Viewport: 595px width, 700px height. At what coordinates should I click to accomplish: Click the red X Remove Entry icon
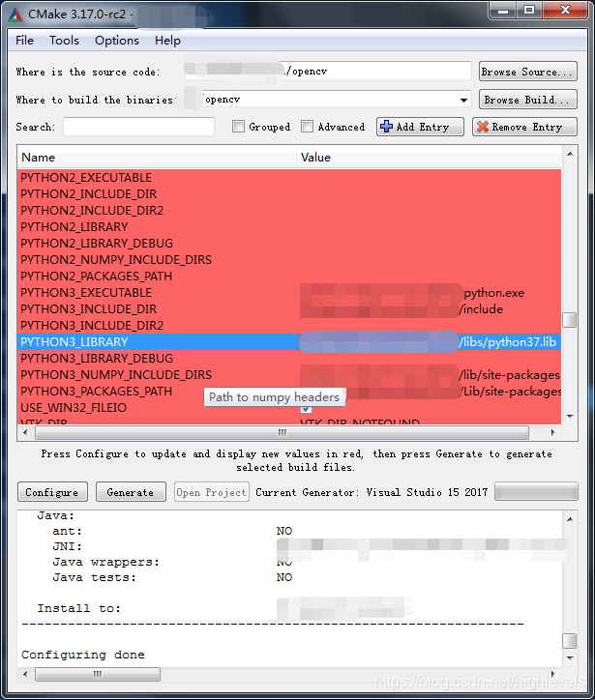tap(483, 127)
